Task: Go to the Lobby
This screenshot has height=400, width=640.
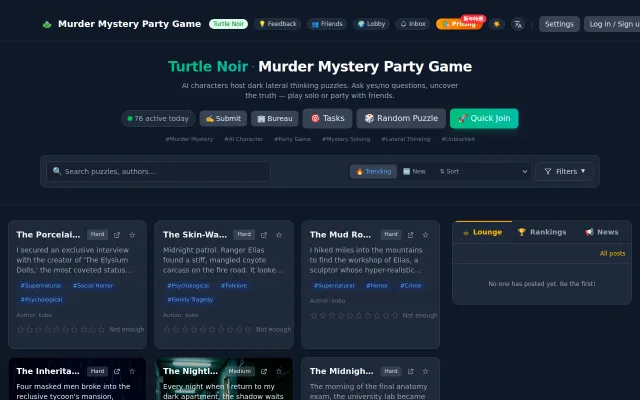Action: pos(371,24)
